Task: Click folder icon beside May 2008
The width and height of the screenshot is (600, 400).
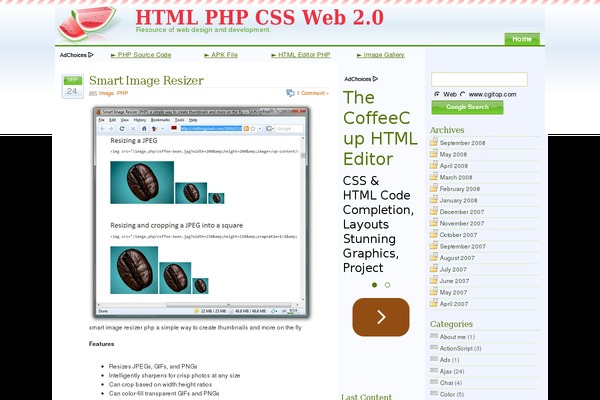Action: (x=434, y=153)
